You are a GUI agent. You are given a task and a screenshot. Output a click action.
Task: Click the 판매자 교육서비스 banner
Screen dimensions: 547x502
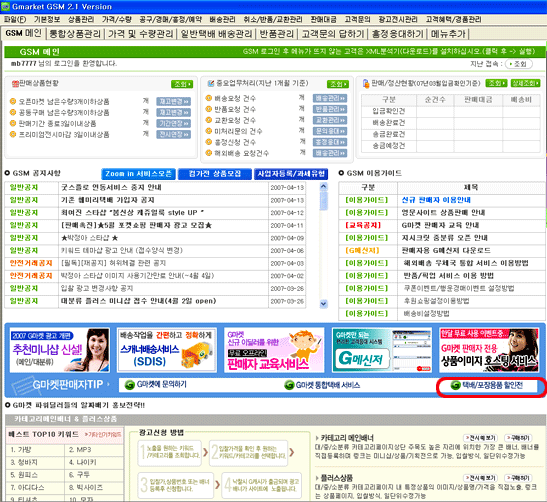tap(274, 350)
